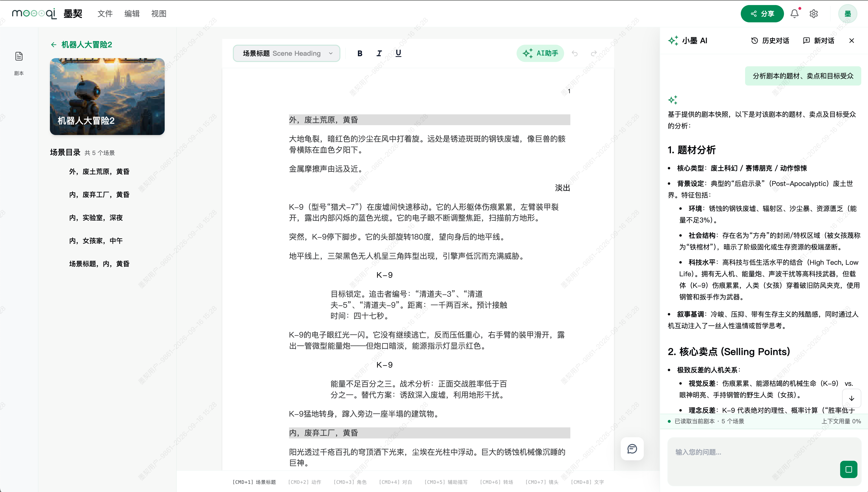Jump to bottom of AI chat
Image resolution: width=868 pixels, height=492 pixels.
pos(851,398)
